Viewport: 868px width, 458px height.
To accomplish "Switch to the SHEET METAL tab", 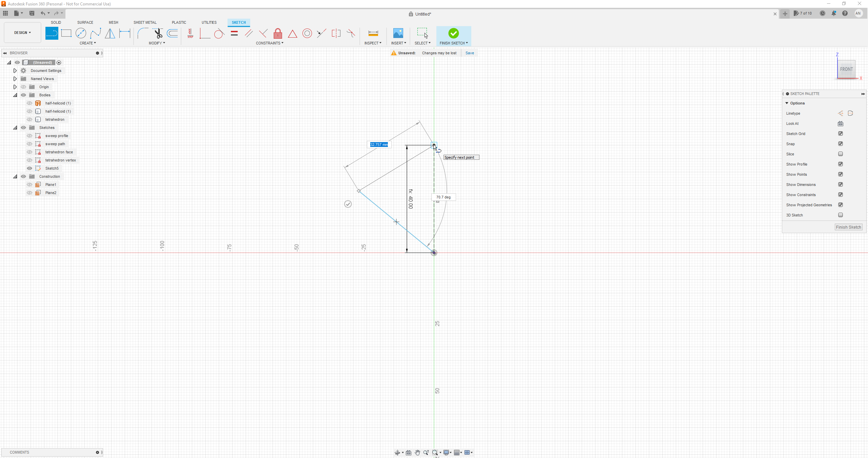I will tap(145, 22).
